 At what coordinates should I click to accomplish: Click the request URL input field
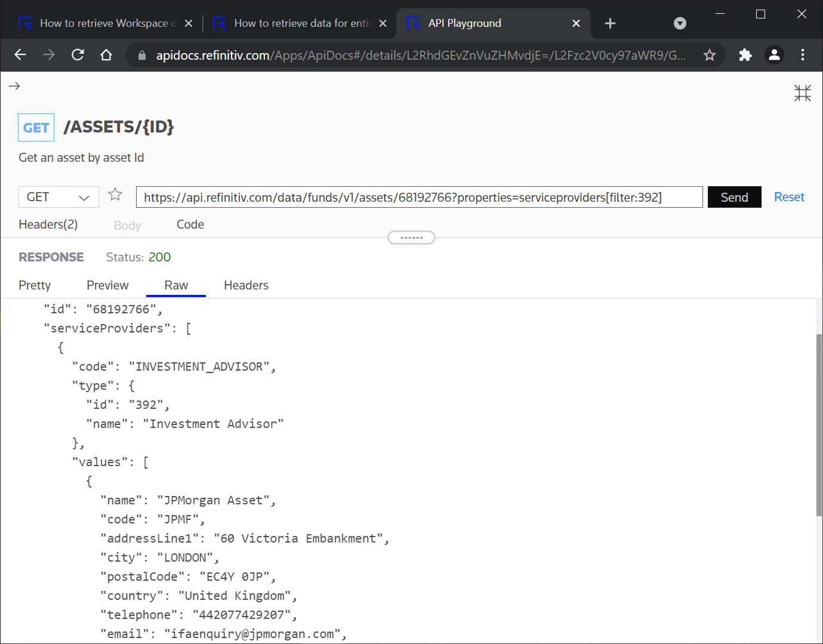[419, 197]
